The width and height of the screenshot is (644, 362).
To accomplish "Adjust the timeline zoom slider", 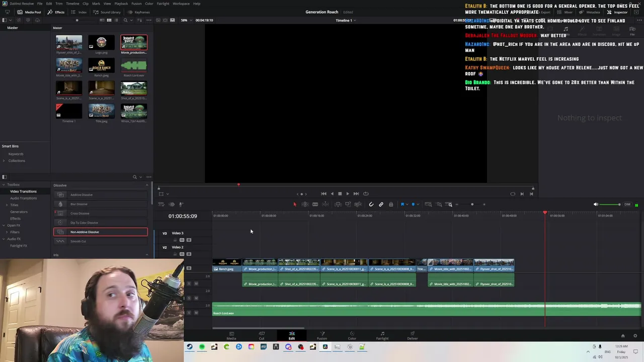I will (x=472, y=205).
